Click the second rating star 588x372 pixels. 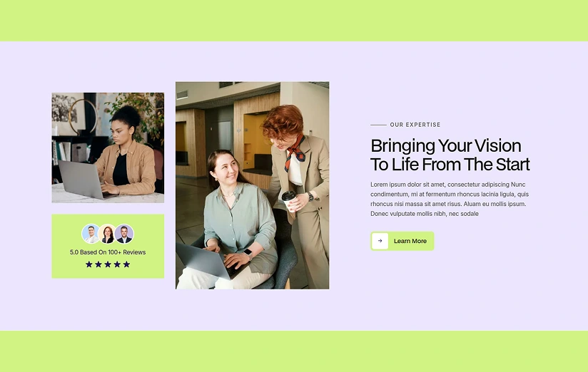pos(98,264)
